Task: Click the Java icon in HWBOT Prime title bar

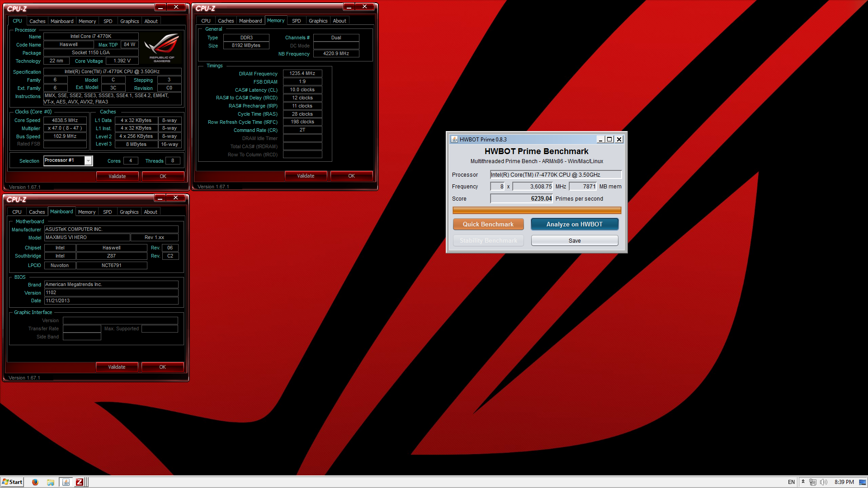Action: [x=454, y=140]
